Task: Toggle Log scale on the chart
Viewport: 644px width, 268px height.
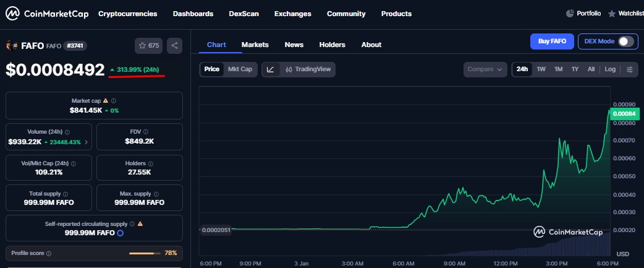Action: click(x=610, y=69)
